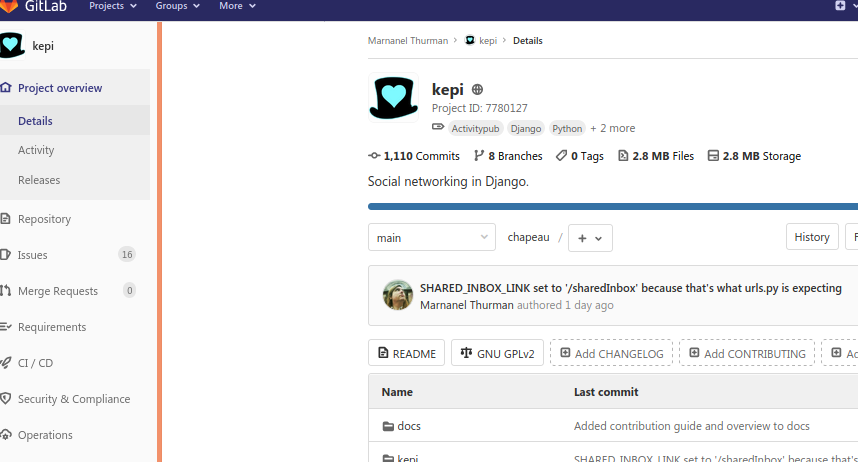Open Issues in sidebar
858x462 pixels.
[32, 255]
